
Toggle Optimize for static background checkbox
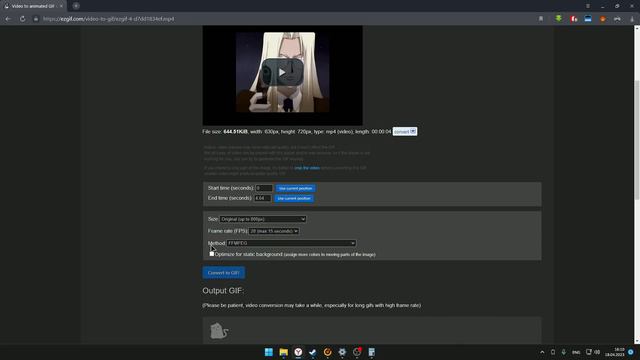point(211,254)
